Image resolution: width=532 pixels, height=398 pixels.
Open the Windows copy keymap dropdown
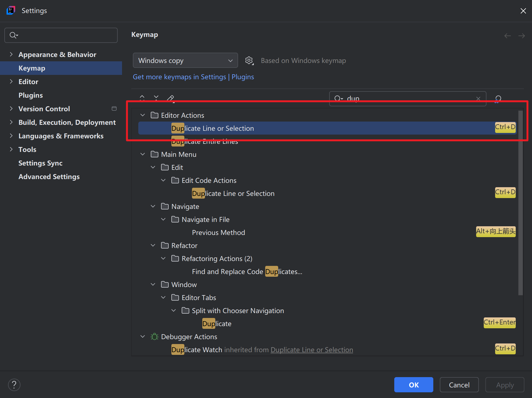185,60
